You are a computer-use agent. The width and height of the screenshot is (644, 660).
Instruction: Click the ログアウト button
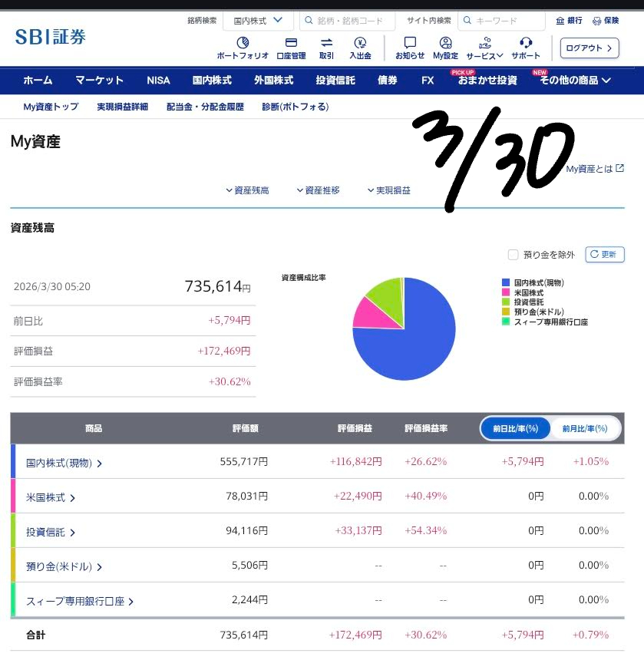point(589,48)
